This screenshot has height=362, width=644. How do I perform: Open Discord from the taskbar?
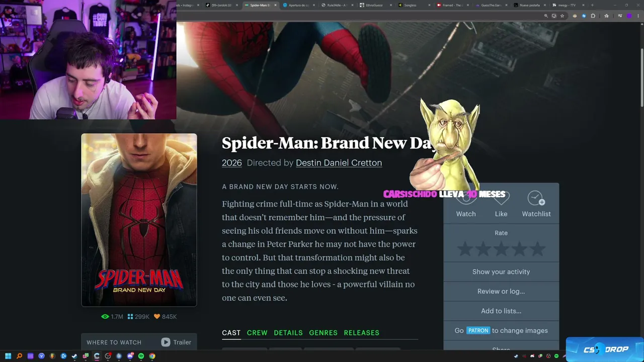click(x=130, y=356)
